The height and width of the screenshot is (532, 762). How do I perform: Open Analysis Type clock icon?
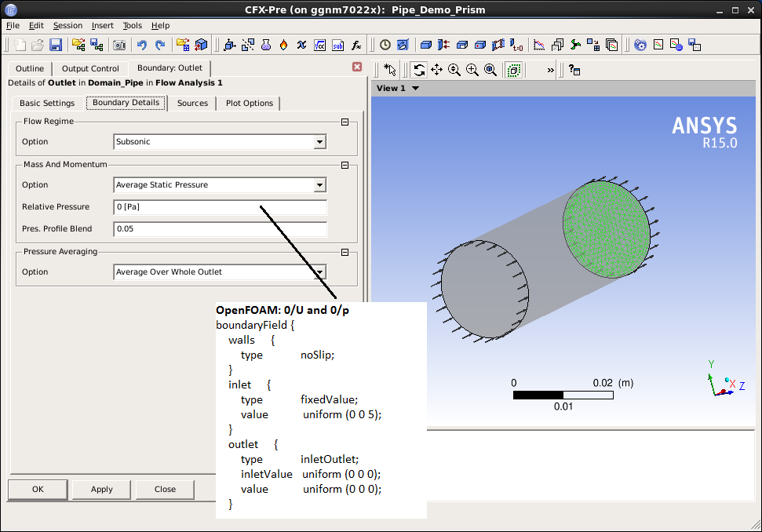[385, 46]
